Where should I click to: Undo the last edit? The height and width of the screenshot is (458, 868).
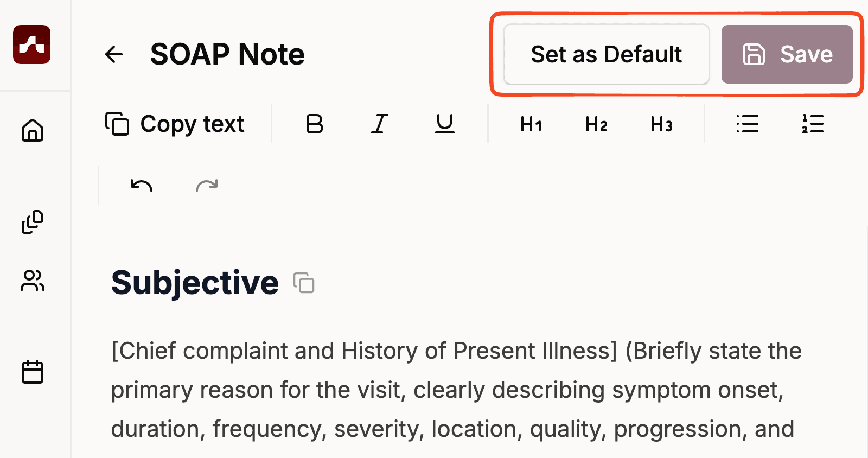pyautogui.click(x=142, y=186)
